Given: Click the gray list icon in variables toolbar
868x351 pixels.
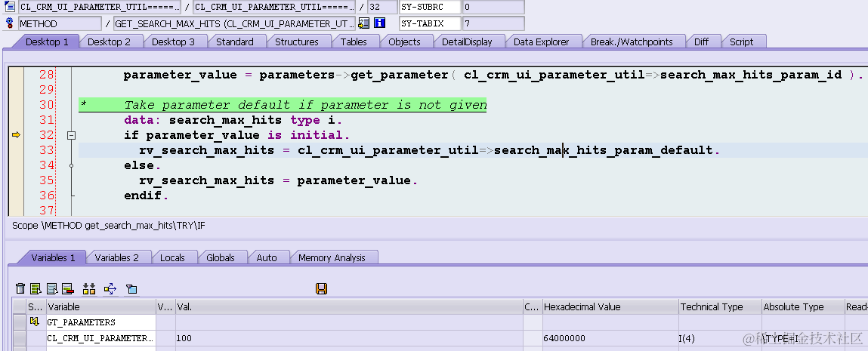Looking at the screenshot, I should point(52,288).
